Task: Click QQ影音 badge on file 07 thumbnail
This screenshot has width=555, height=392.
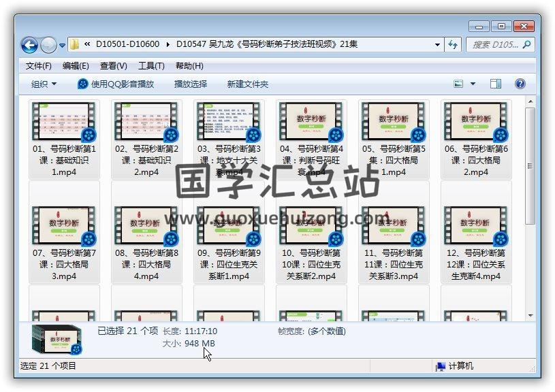Action: [89, 239]
